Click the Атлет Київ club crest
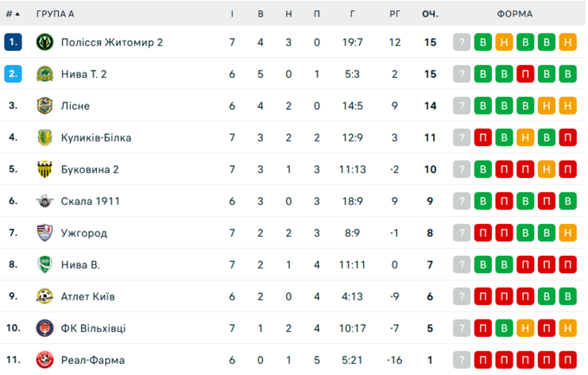This screenshot has height=375, width=588. coord(45,296)
